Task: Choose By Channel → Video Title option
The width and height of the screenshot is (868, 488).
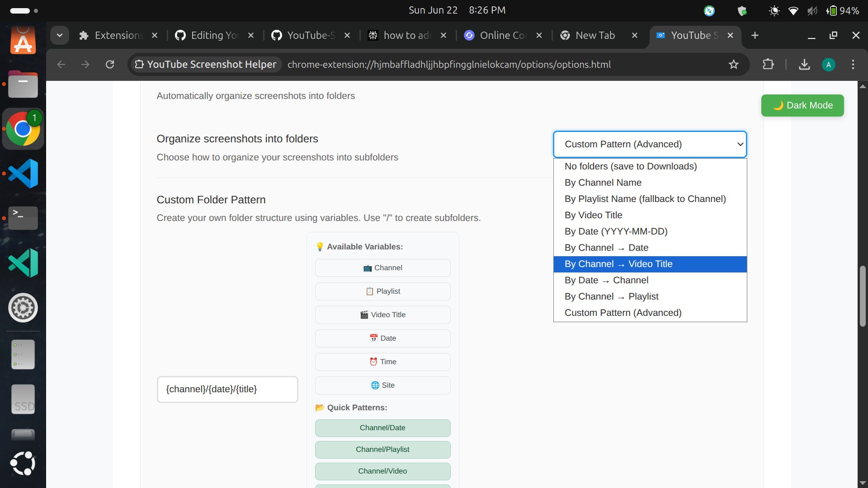Action: click(x=650, y=264)
